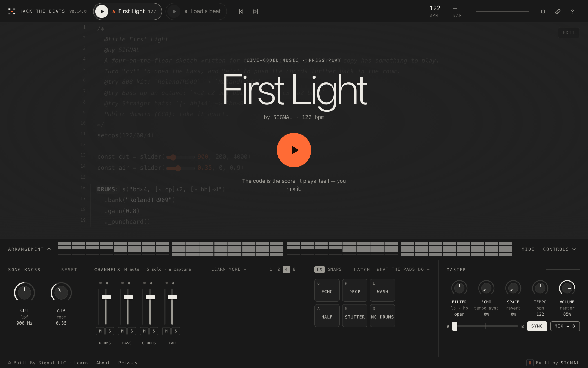Viewport: 588px width, 368px height.
Task: Mute the CHORDS channel
Action: click(x=144, y=331)
